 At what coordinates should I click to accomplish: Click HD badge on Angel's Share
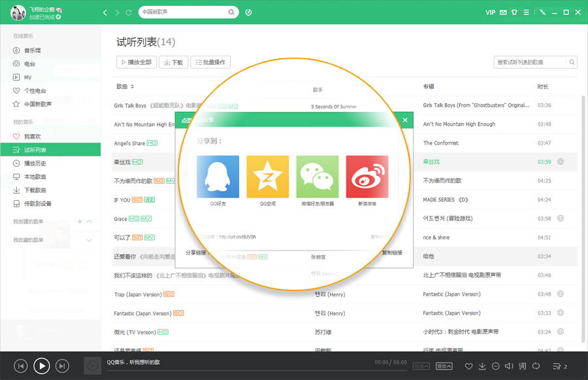coord(152,143)
